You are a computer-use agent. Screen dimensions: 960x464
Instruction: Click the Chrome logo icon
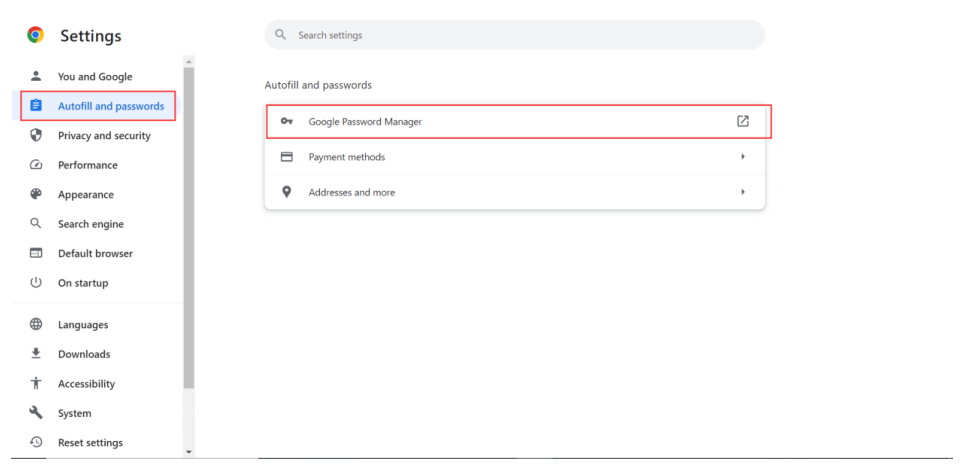coord(35,35)
